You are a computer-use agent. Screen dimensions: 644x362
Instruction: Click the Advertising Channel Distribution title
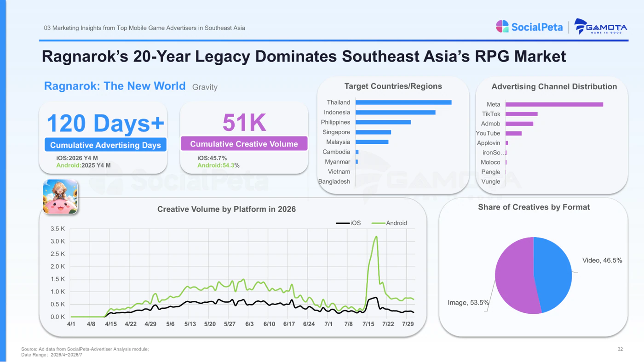click(554, 86)
